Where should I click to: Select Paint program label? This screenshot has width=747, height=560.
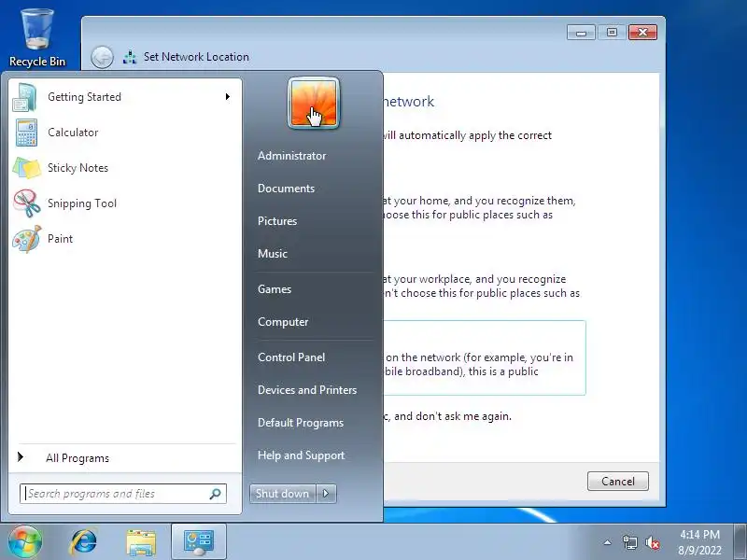pyautogui.click(x=60, y=239)
